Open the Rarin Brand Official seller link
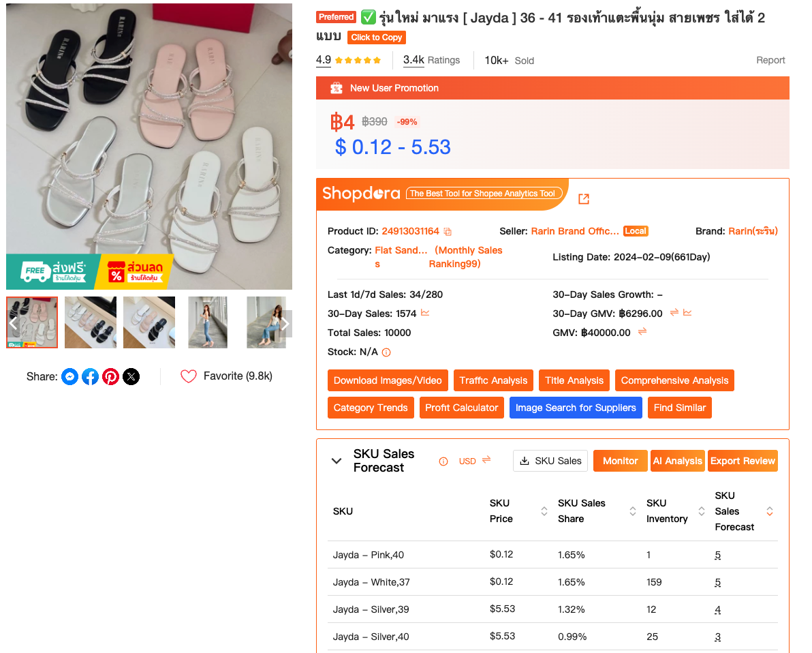Image resolution: width=812 pixels, height=653 pixels. (x=575, y=231)
